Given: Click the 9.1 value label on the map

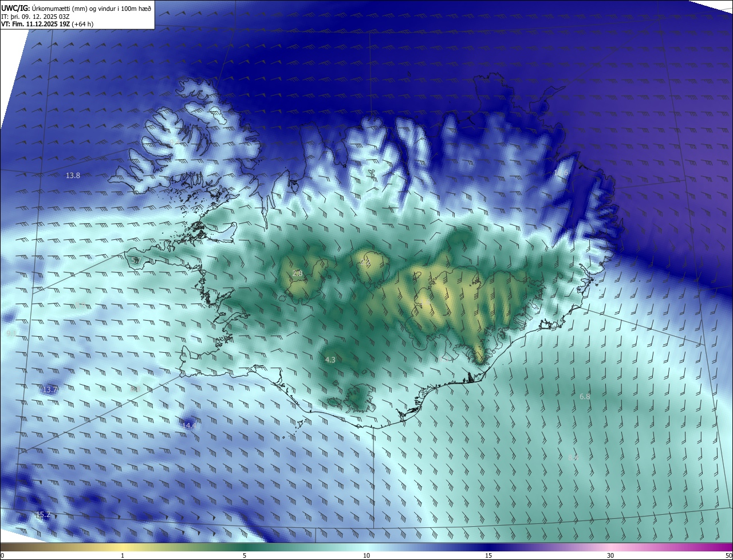Looking at the screenshot, I should click(x=11, y=333).
